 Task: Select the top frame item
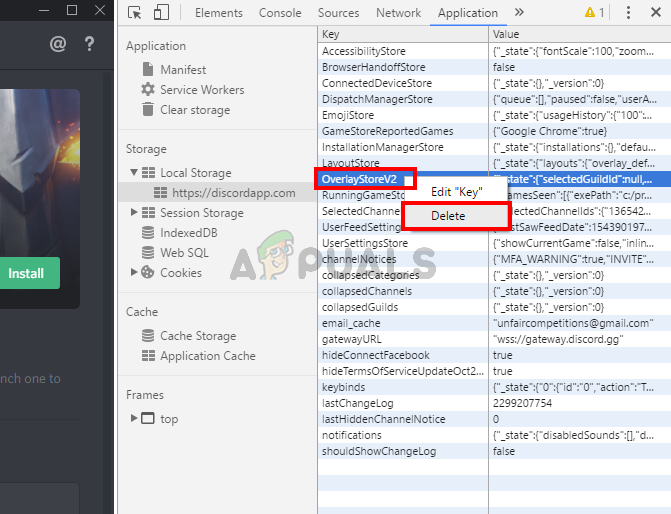coord(169,419)
